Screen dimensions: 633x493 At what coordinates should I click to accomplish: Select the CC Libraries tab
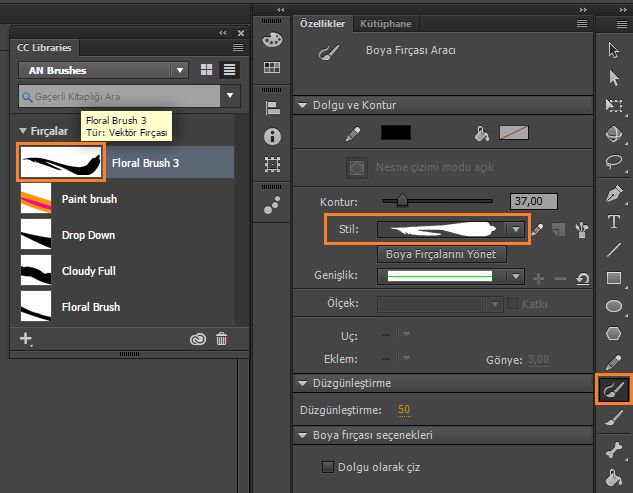44,48
